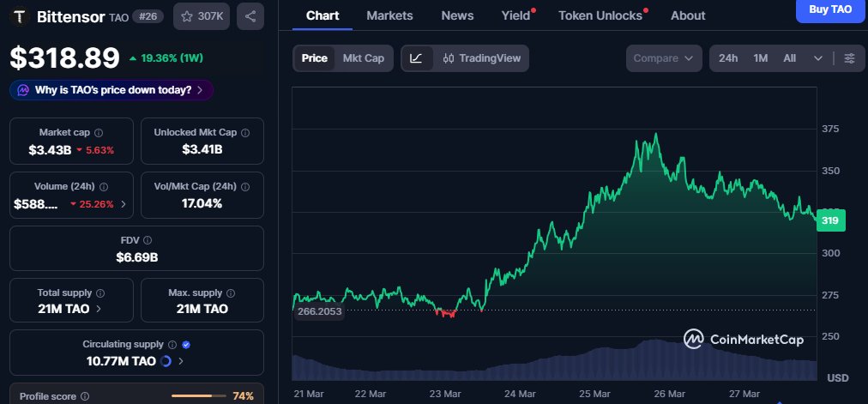Open Profile score info icon
868x404 pixels.
coord(85,397)
